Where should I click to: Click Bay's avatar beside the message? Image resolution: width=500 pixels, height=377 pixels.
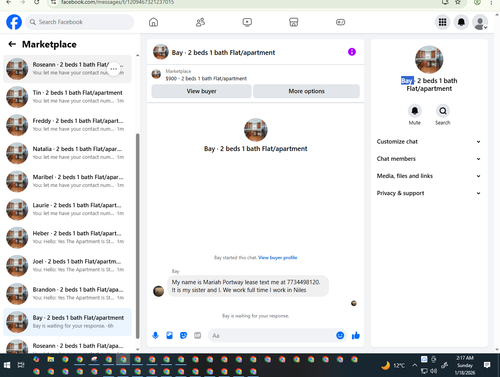158,291
